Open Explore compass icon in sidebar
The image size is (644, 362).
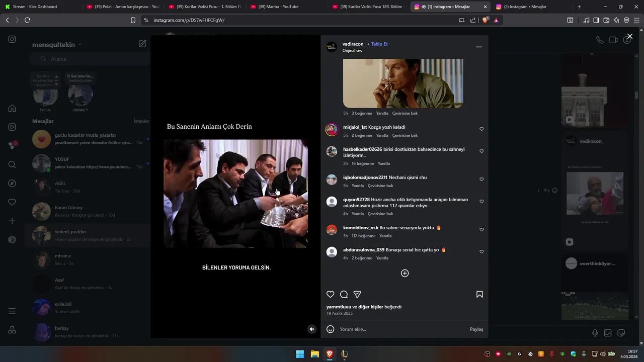[x=12, y=184]
